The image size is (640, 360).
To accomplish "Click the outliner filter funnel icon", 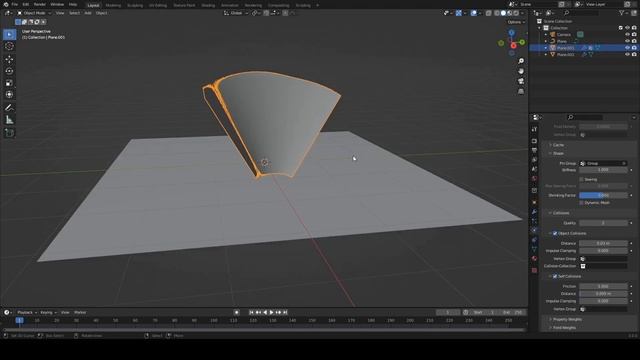I will [621, 13].
